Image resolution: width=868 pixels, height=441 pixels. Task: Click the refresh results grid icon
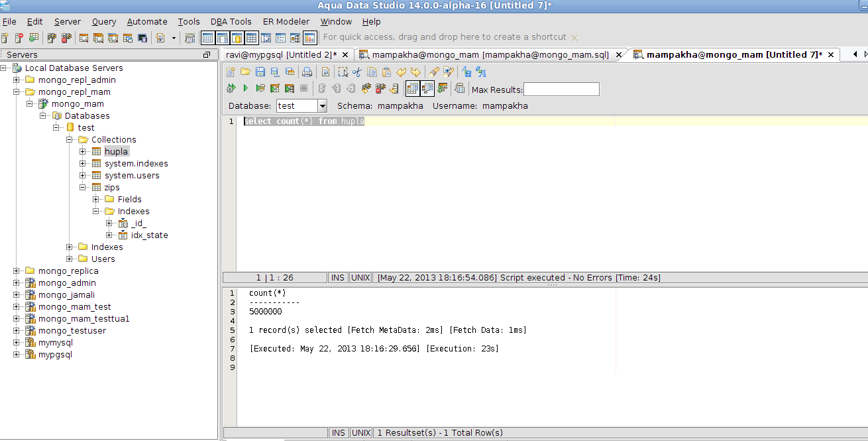(442, 88)
